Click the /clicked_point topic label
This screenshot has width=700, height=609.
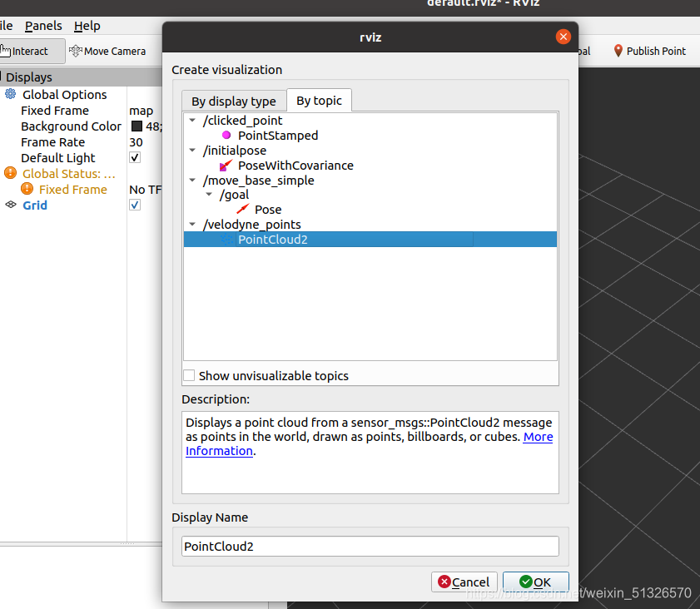point(242,121)
